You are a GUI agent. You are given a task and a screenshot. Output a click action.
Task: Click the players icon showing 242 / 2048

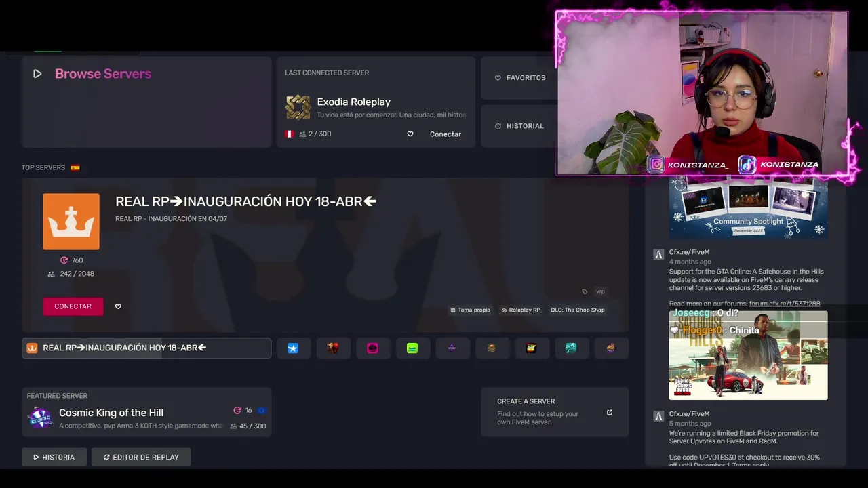pyautogui.click(x=52, y=274)
